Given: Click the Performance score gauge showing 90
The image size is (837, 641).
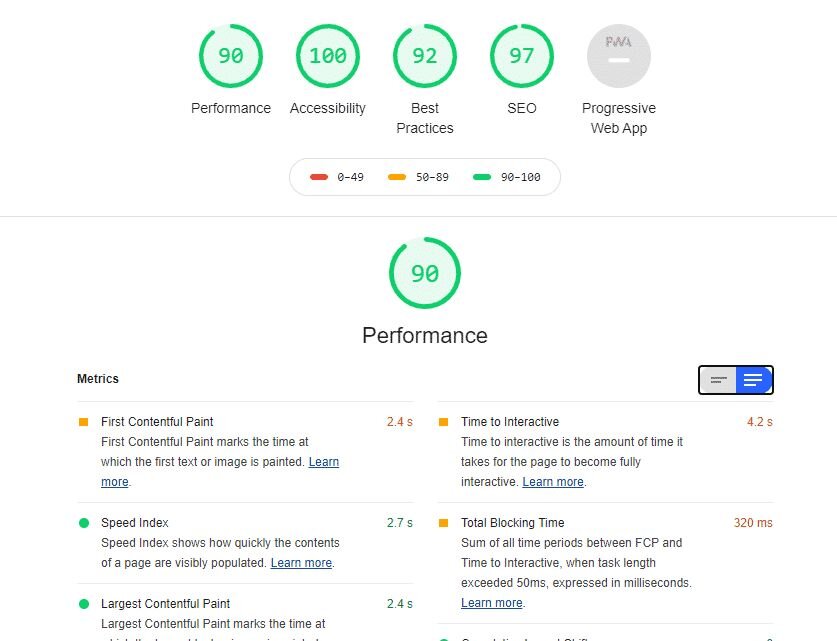Looking at the screenshot, I should tap(231, 56).
